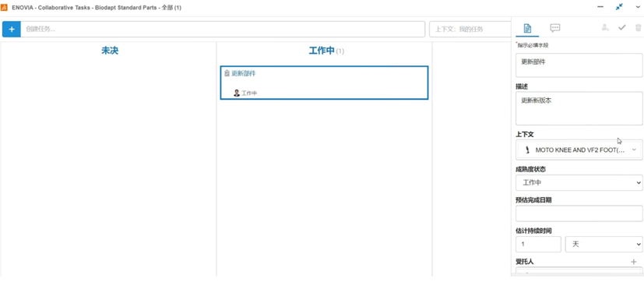Click the assignee avatar on the task card

(x=237, y=93)
